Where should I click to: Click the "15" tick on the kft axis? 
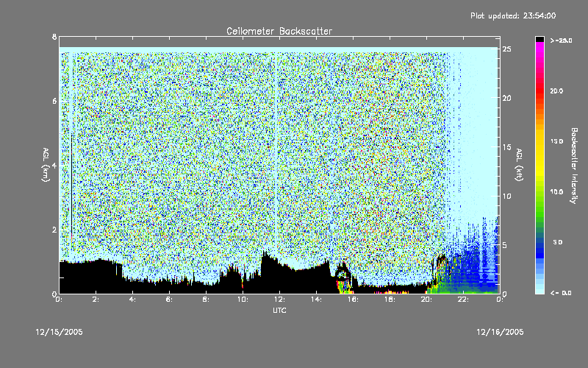pos(506,147)
